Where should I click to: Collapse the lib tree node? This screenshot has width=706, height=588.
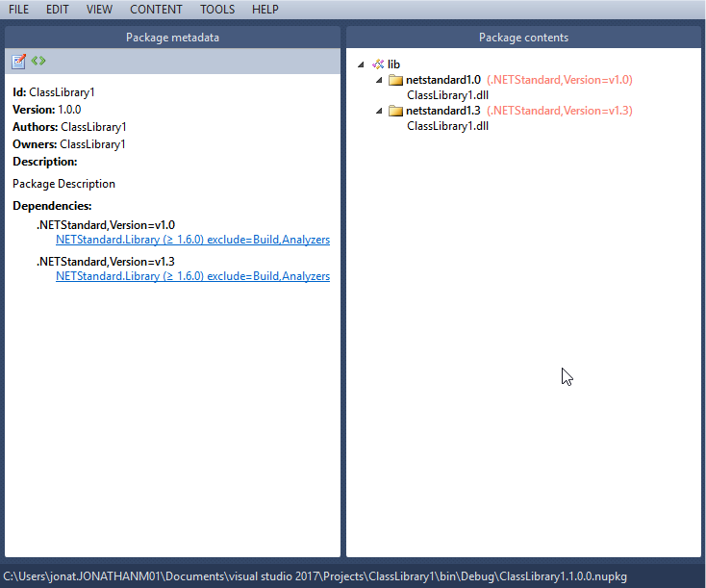coord(362,64)
